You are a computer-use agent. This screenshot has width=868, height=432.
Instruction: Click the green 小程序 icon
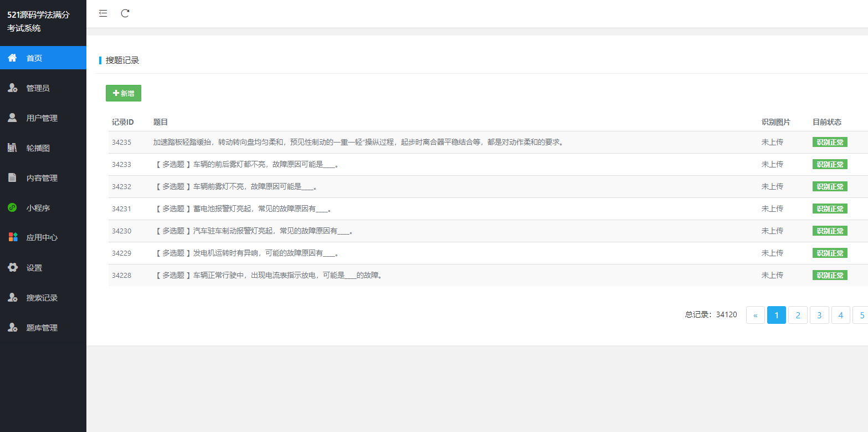[12, 208]
